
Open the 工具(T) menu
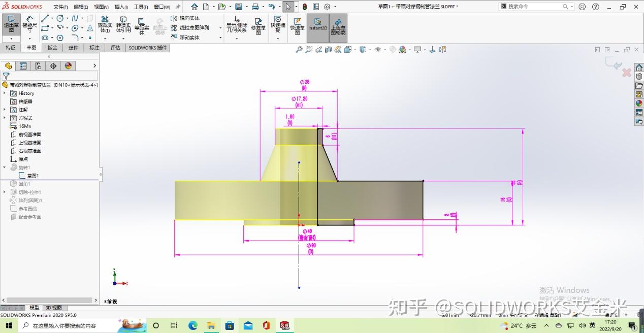(141, 7)
